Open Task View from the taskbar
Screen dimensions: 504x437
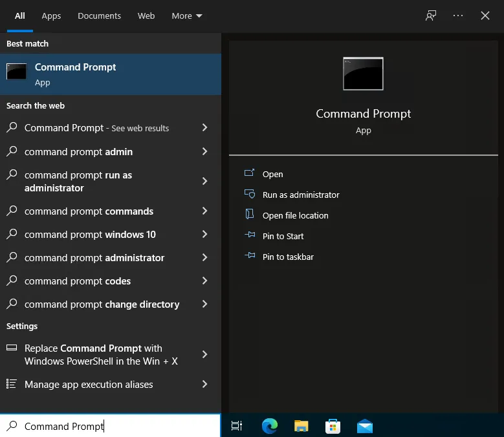click(x=237, y=426)
